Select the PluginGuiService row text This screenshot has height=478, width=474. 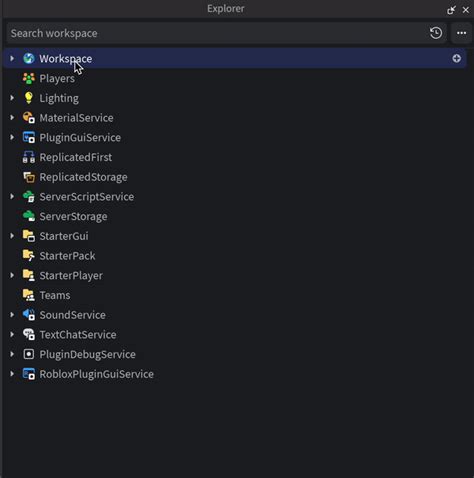tap(80, 138)
